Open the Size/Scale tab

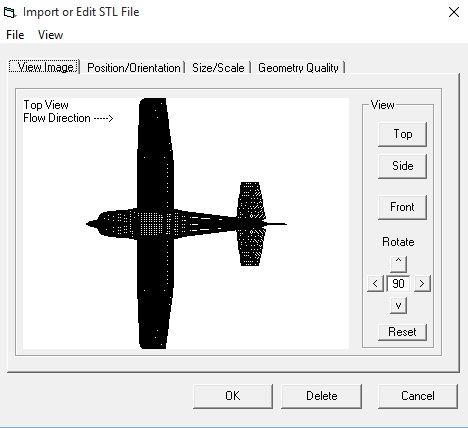click(x=218, y=68)
